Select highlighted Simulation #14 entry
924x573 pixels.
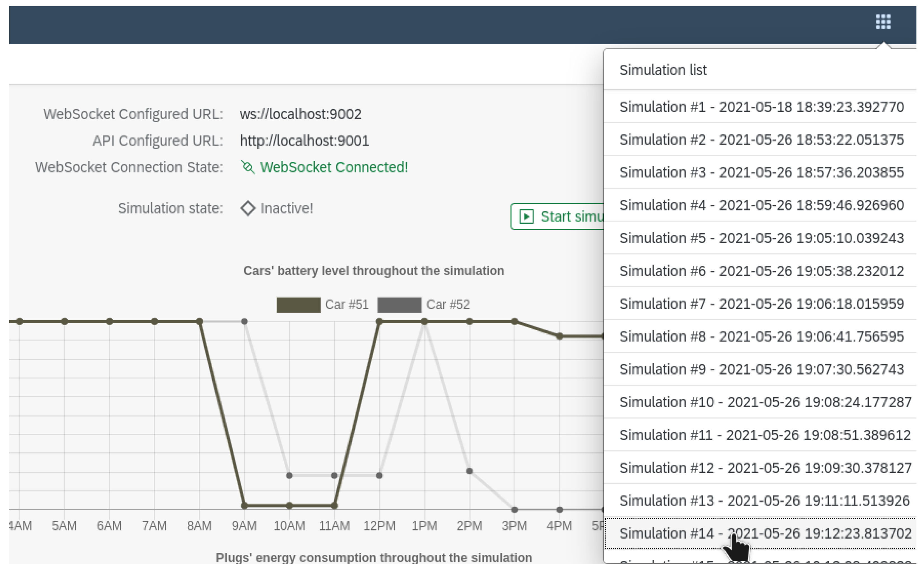tap(765, 534)
